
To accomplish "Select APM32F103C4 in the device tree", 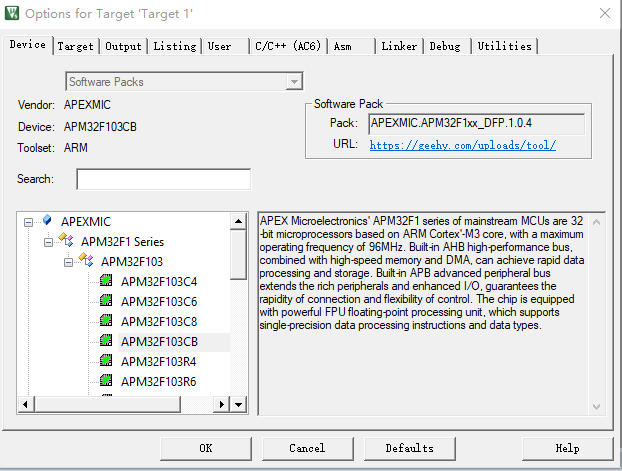I will 159,282.
